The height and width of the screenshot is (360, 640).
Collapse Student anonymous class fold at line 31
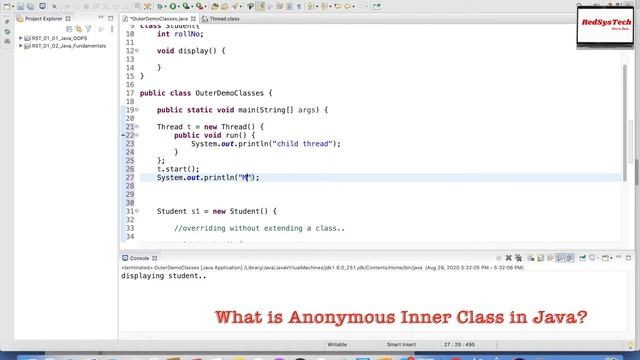[137, 211]
